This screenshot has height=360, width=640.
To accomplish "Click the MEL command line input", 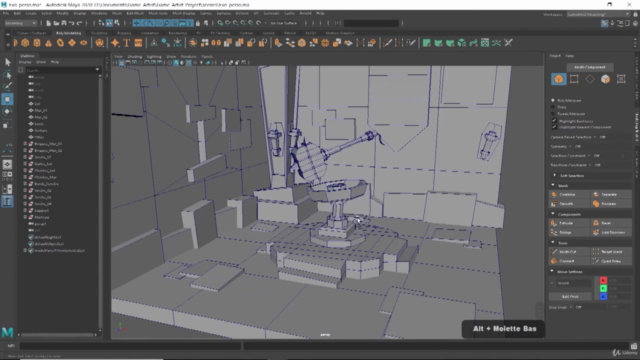I will tap(130, 346).
